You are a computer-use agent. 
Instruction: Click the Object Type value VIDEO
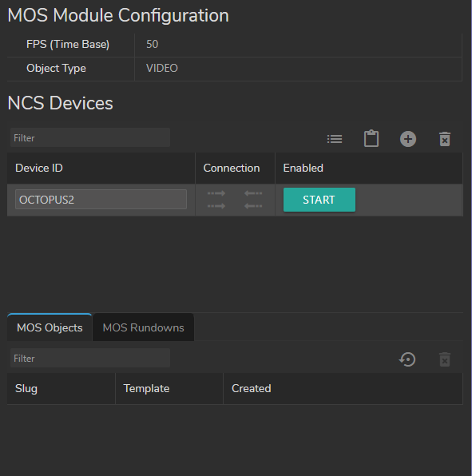pos(162,69)
